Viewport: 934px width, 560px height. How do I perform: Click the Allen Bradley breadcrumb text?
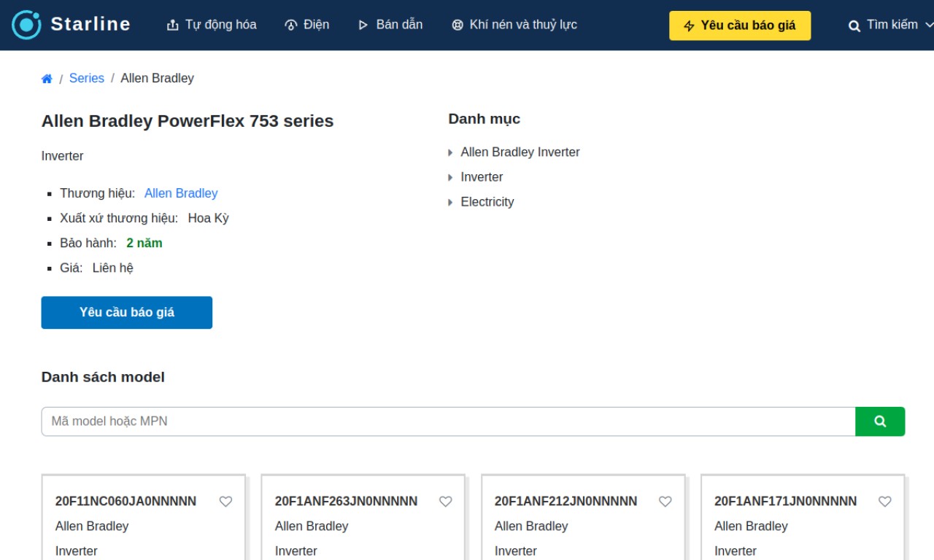click(157, 78)
